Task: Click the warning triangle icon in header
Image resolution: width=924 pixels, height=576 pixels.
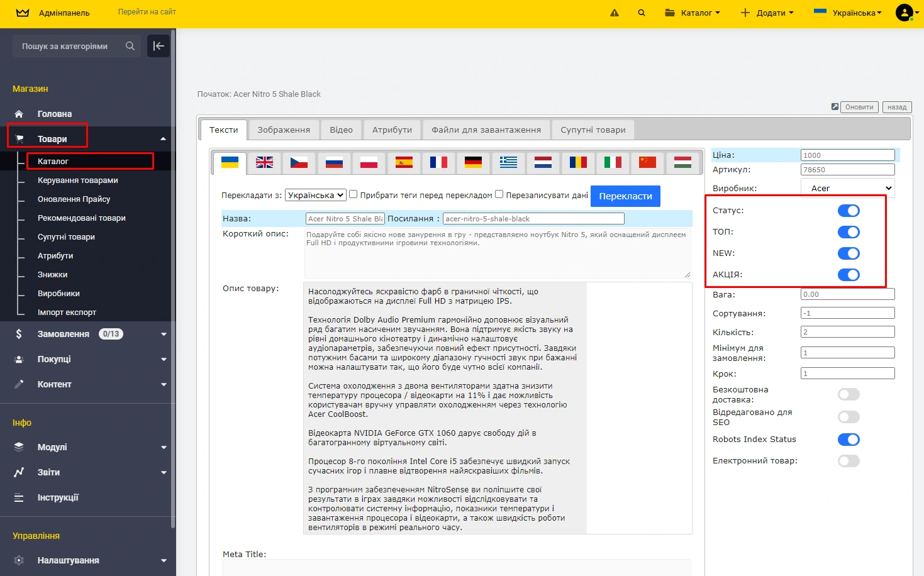Action: [615, 13]
